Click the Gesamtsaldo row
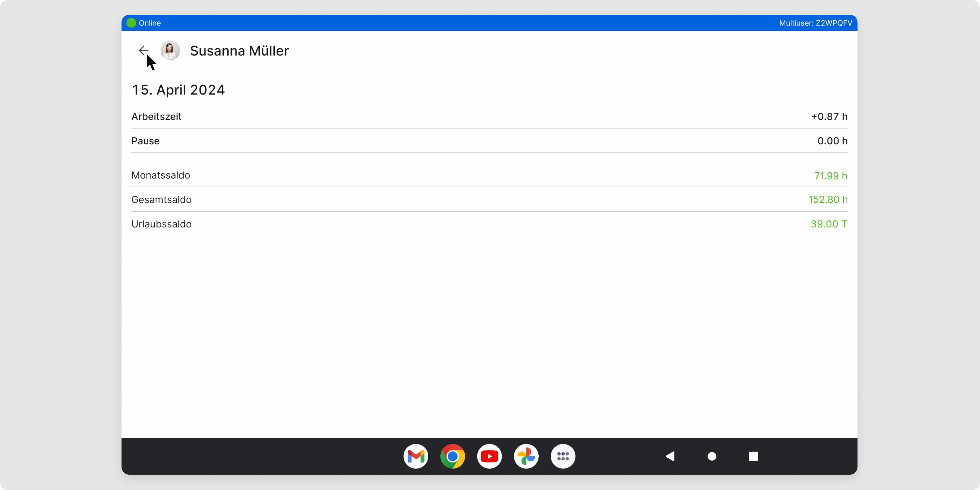Screen dimensions: 980x490 [x=489, y=200]
